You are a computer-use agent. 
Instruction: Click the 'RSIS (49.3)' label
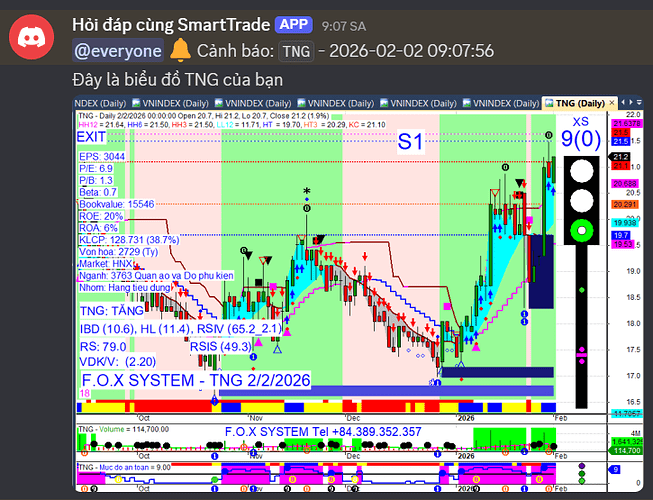click(221, 347)
